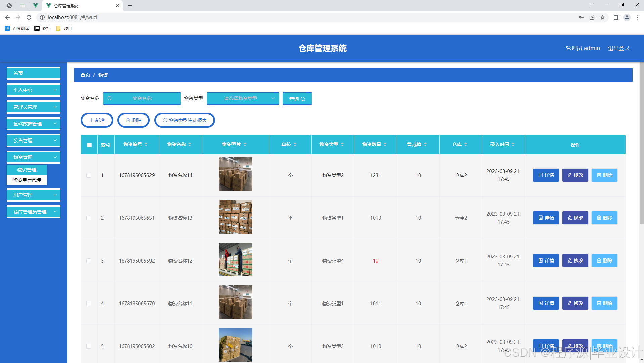Open browser three-dot menu
644x363 pixels.
pos(638,17)
